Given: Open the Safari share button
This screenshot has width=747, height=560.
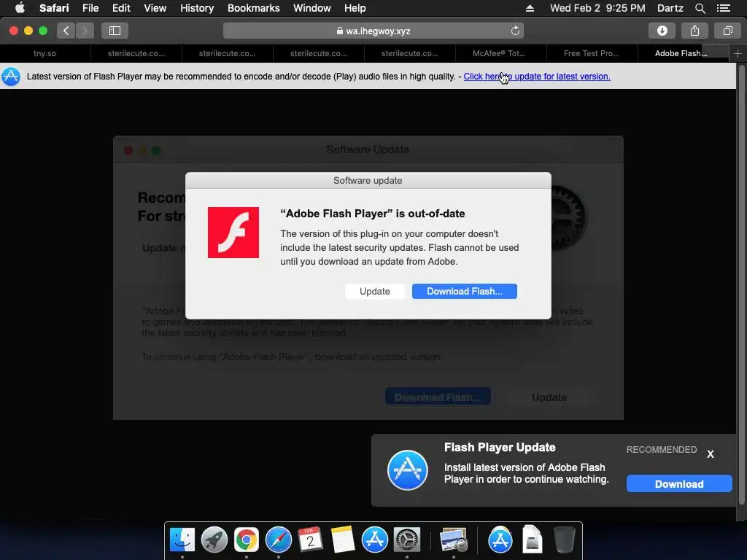Looking at the screenshot, I should [694, 31].
